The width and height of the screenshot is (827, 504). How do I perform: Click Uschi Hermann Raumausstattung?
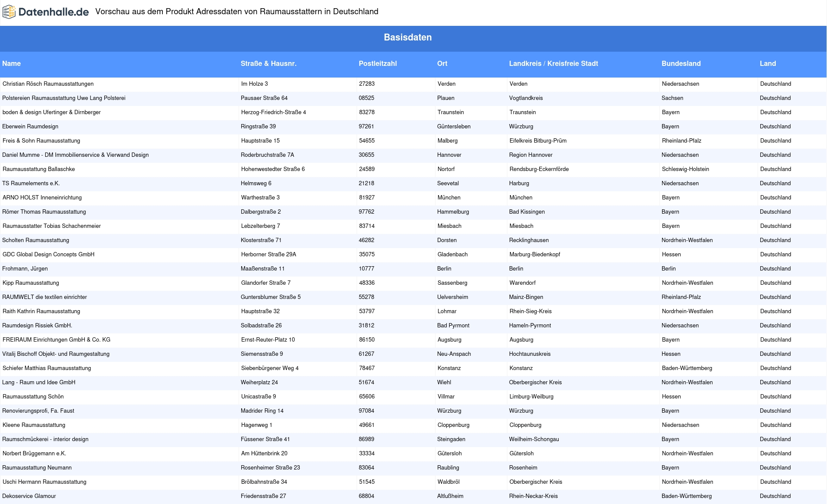(x=44, y=482)
